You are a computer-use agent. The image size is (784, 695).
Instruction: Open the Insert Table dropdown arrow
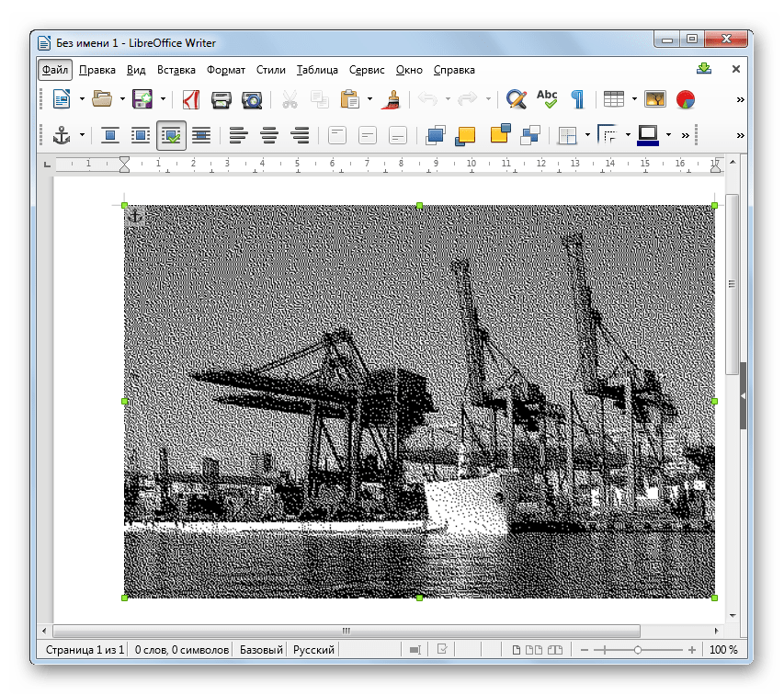pos(634,99)
